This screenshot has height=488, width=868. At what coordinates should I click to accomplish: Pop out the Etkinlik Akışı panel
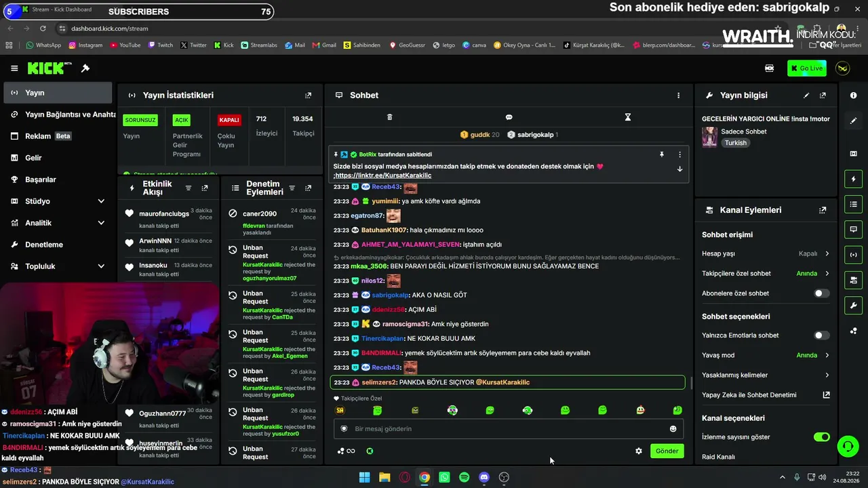click(205, 188)
